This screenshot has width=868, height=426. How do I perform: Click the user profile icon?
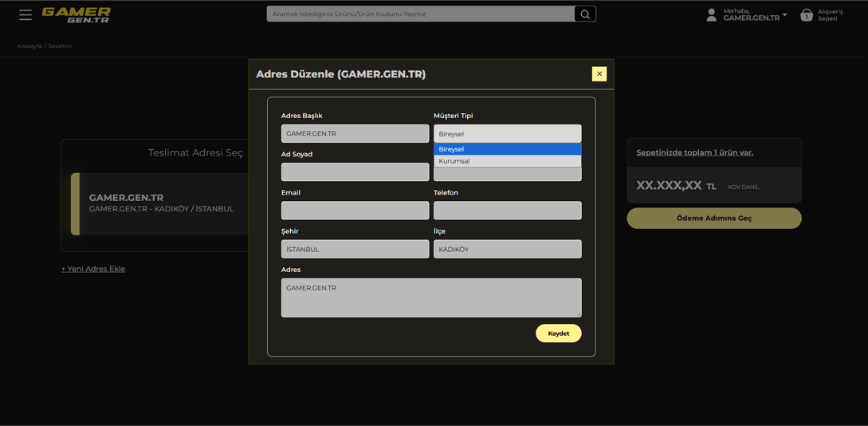pyautogui.click(x=711, y=14)
